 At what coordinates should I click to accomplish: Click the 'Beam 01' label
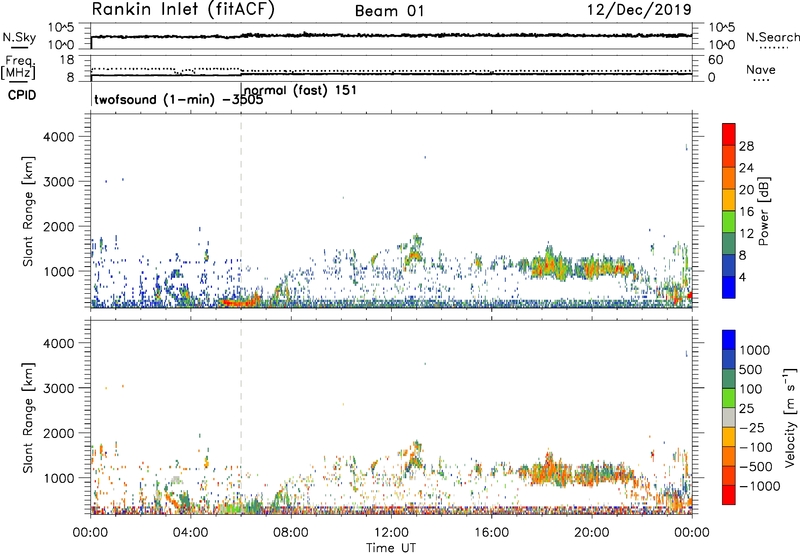[x=390, y=11]
